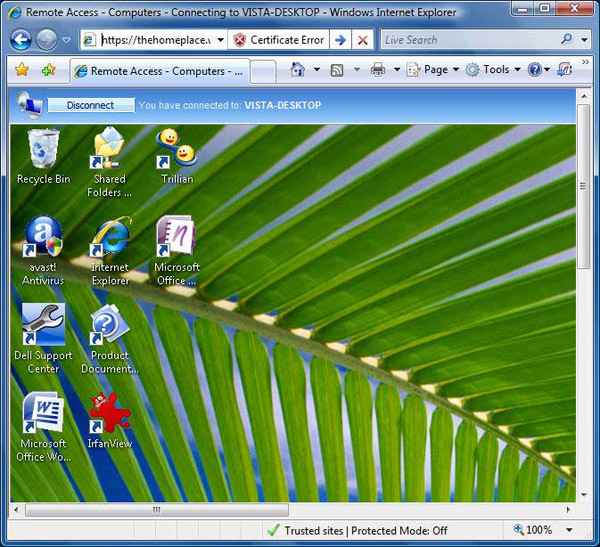This screenshot has height=547, width=600.
Task: Click the search magnifier icon
Action: 566,39
